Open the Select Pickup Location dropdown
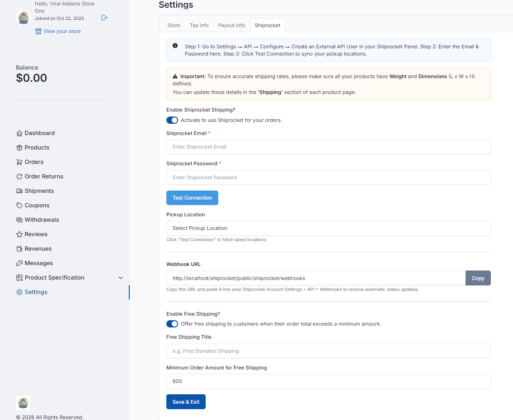 coord(328,228)
